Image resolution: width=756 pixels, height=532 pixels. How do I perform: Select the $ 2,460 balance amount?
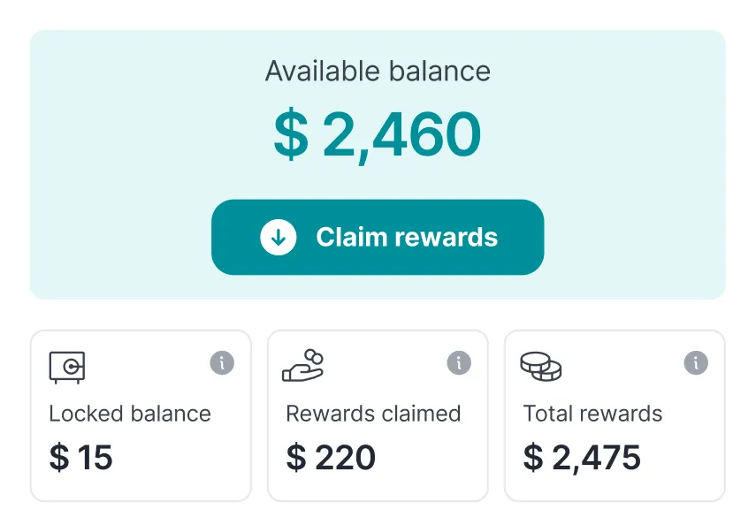coord(378,135)
